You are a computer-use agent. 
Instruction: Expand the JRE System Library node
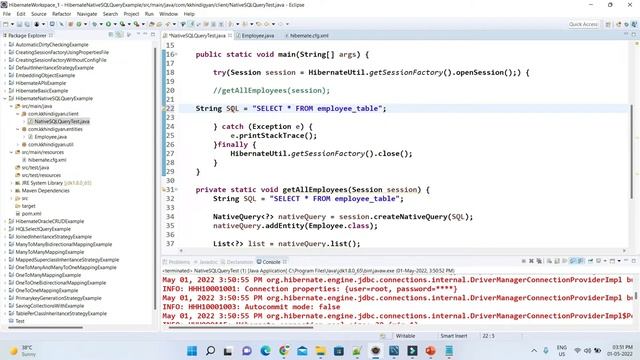11,183
